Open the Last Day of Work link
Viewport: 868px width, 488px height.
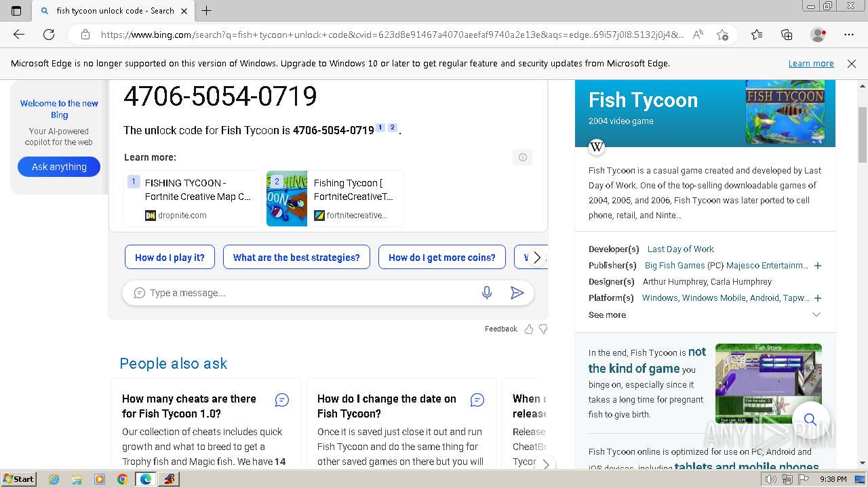680,249
